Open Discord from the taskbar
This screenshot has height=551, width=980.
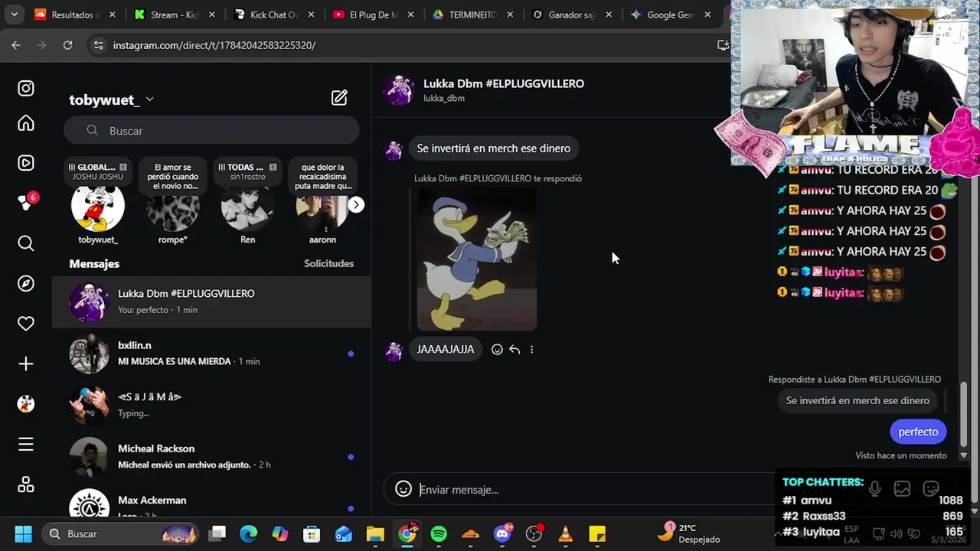click(503, 533)
